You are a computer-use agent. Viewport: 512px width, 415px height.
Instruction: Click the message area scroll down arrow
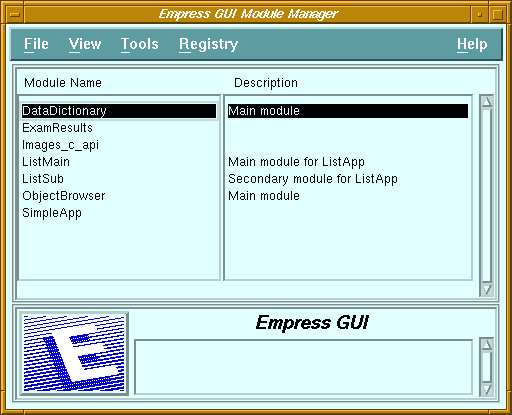point(487,389)
